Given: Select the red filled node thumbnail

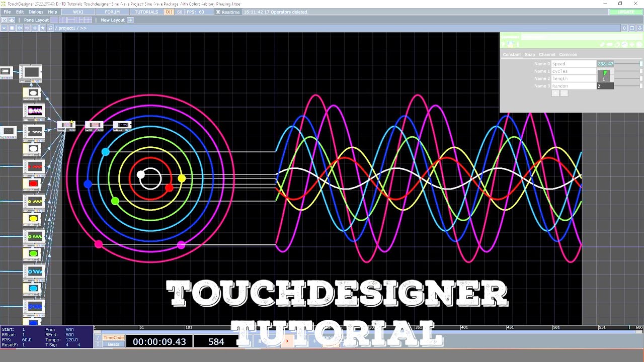Looking at the screenshot, I should tap(34, 184).
